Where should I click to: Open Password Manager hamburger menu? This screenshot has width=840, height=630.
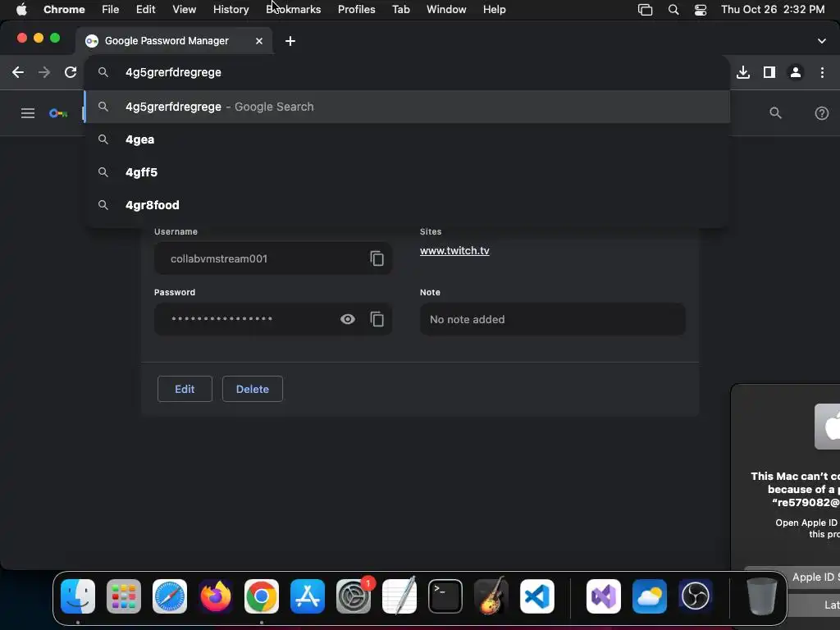point(27,113)
